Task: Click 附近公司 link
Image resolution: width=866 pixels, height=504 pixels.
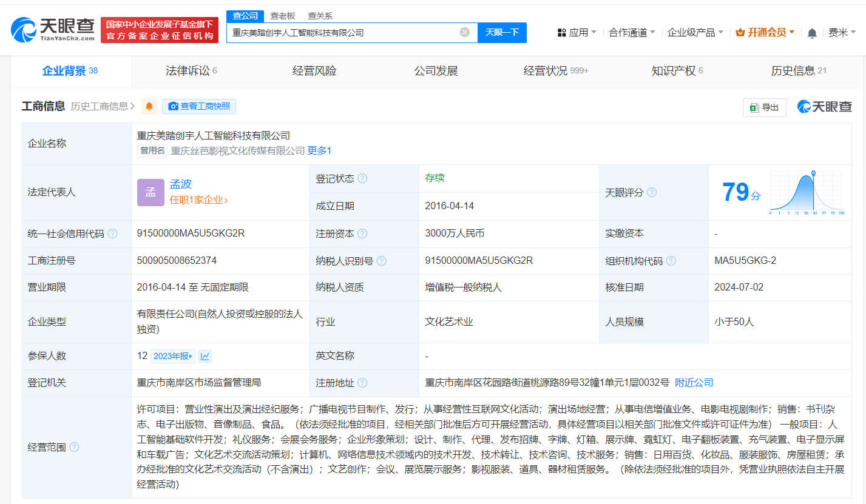Action: tap(694, 383)
